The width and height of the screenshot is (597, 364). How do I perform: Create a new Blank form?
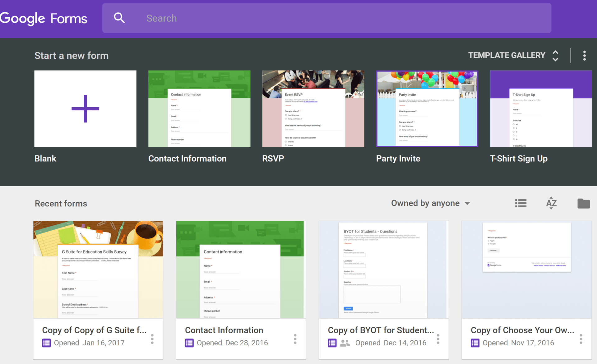coord(85,109)
